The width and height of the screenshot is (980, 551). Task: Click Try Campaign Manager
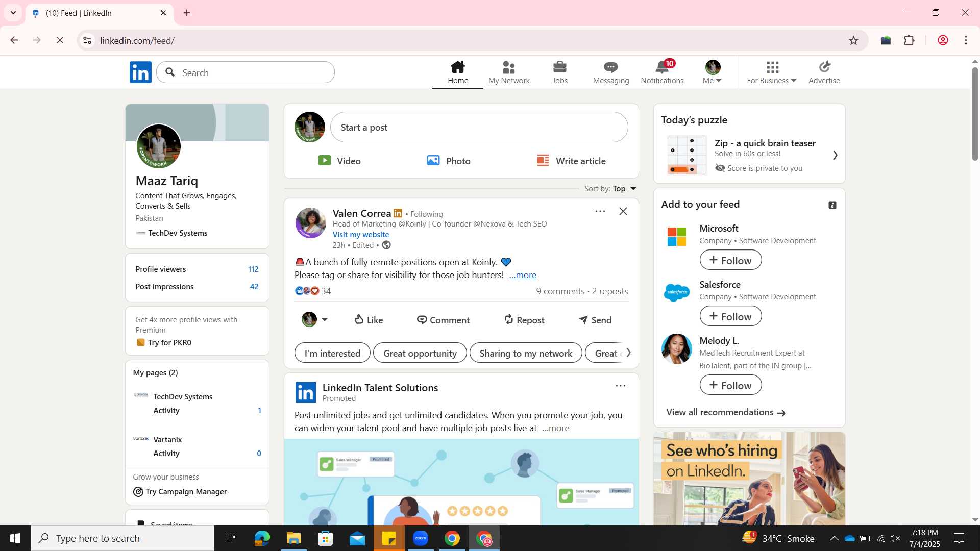pos(180,492)
